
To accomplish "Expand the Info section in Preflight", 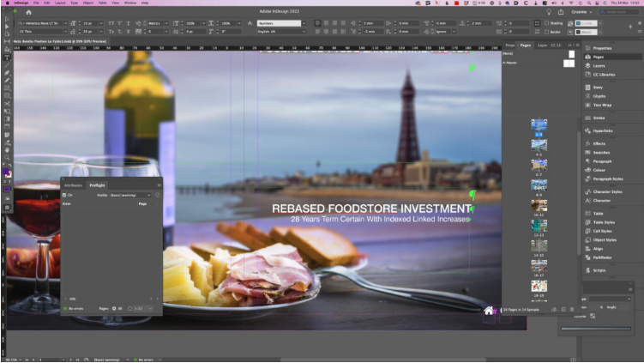I will click(x=65, y=298).
